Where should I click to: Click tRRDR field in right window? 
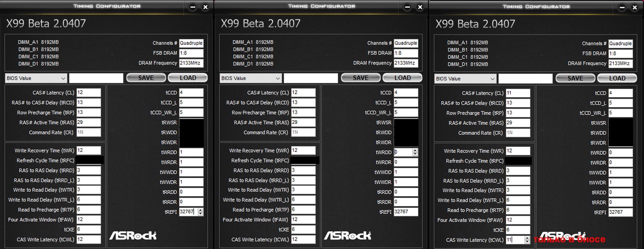[x=620, y=202]
